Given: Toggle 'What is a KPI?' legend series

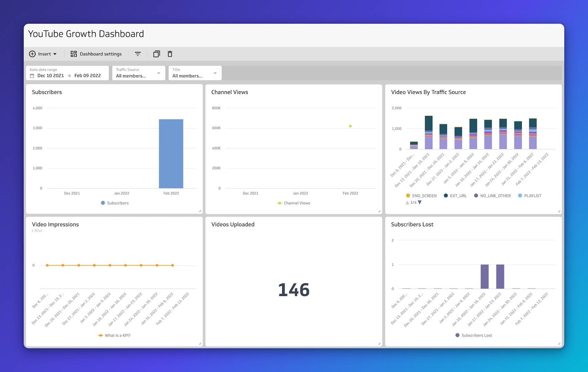Looking at the screenshot, I should [114, 335].
